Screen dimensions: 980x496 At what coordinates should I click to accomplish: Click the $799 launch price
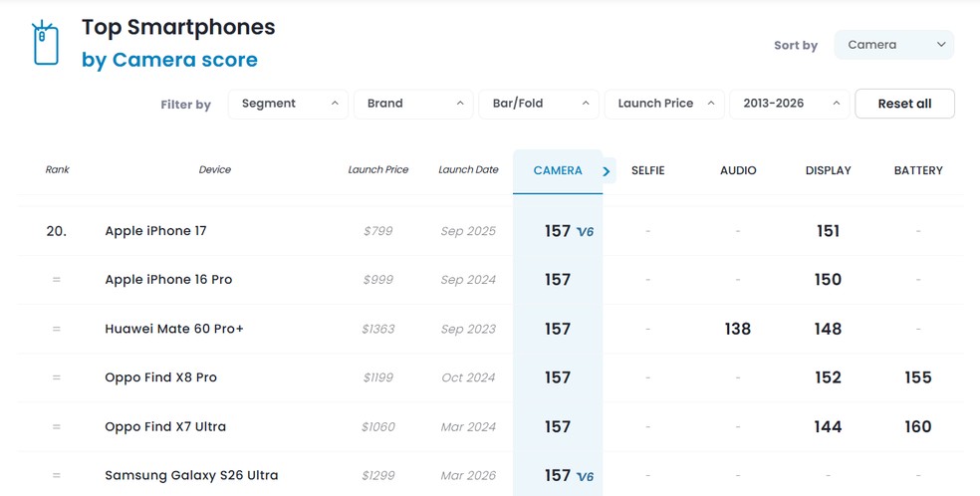(x=378, y=231)
